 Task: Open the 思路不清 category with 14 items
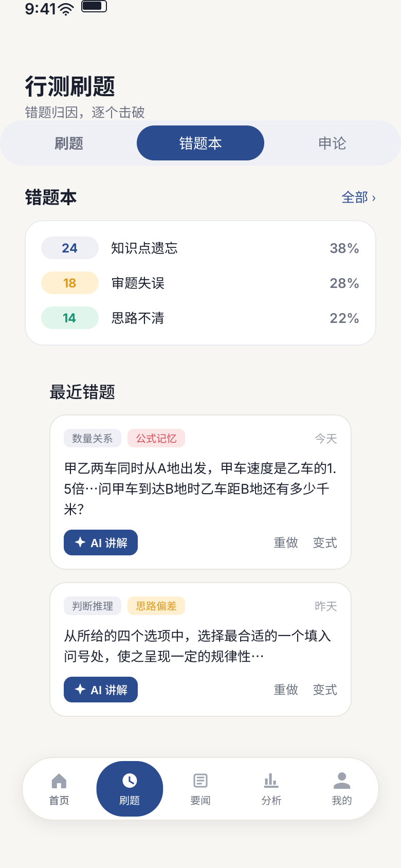point(200,318)
